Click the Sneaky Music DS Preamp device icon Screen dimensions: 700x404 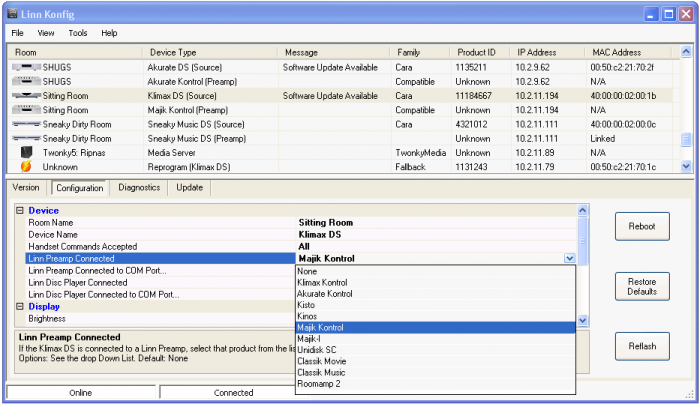click(26, 138)
